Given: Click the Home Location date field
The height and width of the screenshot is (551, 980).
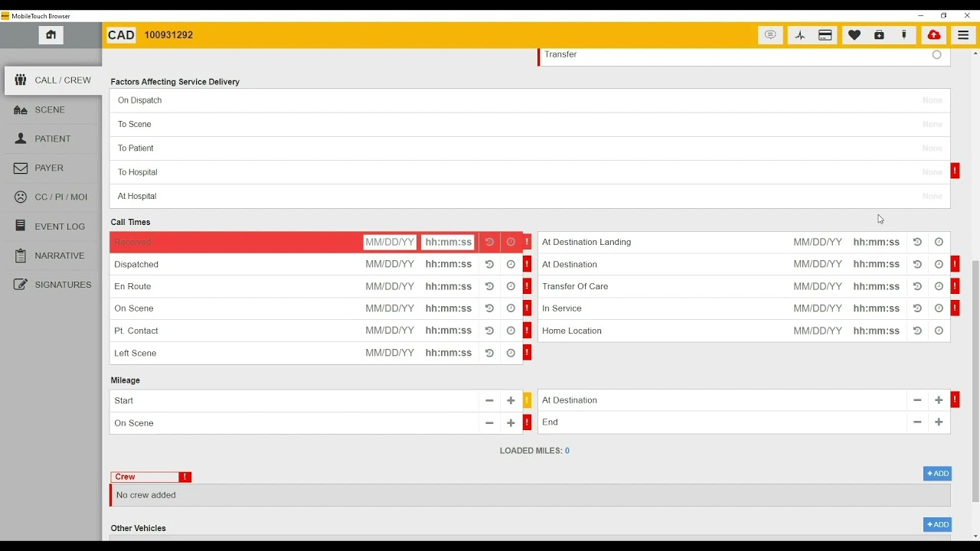Looking at the screenshot, I should tap(818, 331).
